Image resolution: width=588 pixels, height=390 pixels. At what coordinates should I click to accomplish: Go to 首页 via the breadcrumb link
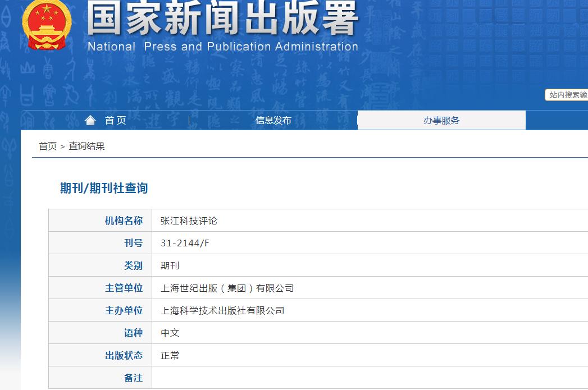(47, 146)
